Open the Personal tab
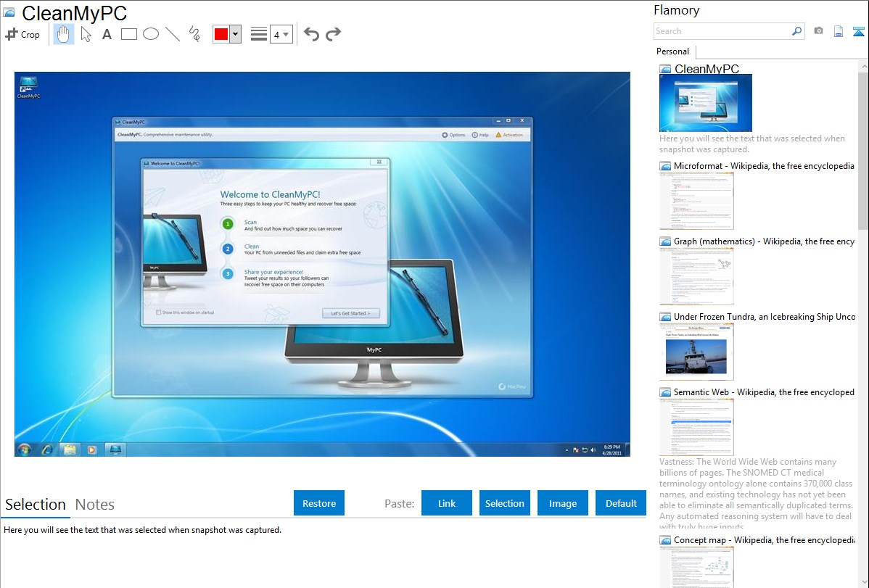Viewport: 869px width, 588px height. (x=672, y=51)
